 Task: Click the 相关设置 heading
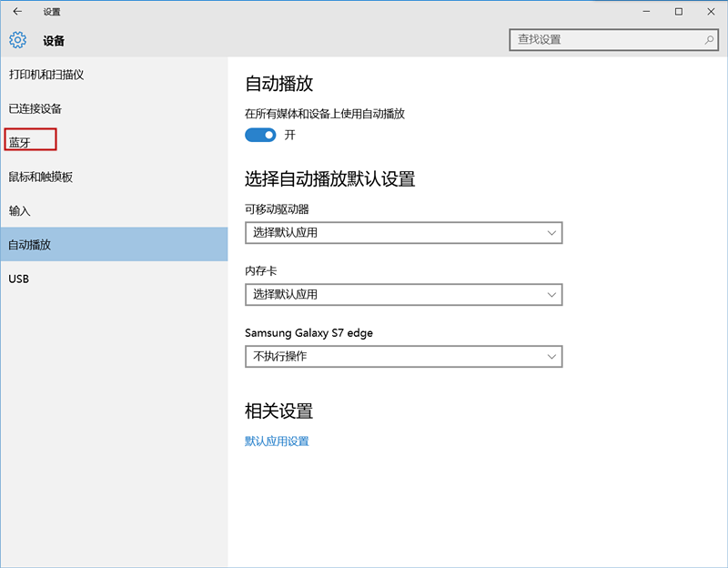tap(279, 411)
